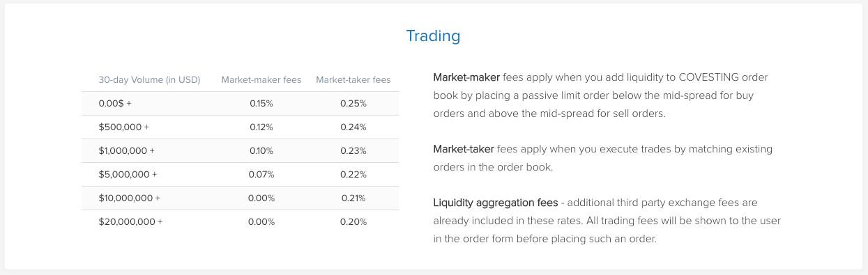Viewport: 868px width, 275px height.
Task: Click the Market-maker fees column header
Action: coord(261,80)
